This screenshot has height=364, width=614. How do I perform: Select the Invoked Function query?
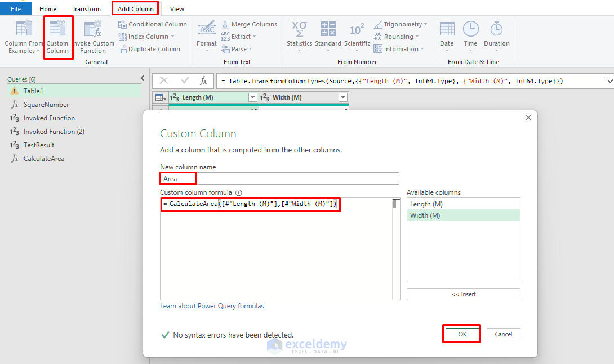coord(74,118)
